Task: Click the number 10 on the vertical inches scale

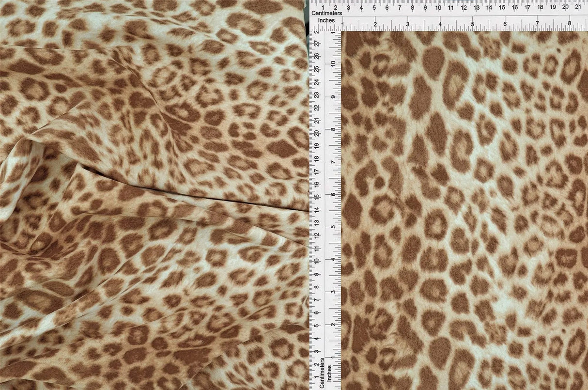Action: coord(332,63)
